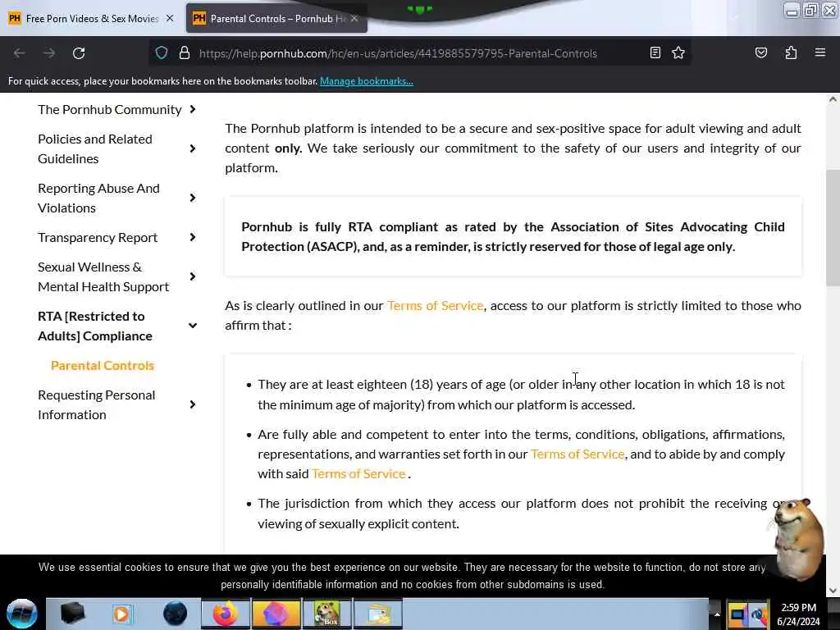Open RTA [Restricted to Adults] Compliance label
This screenshot has width=840, height=630.
coord(95,326)
